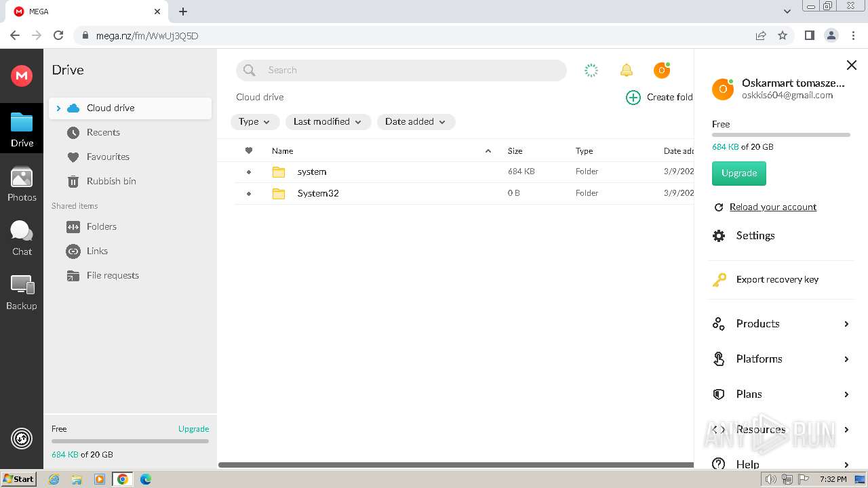Click the account panel storage bar
The height and width of the screenshot is (488, 868).
(781, 135)
